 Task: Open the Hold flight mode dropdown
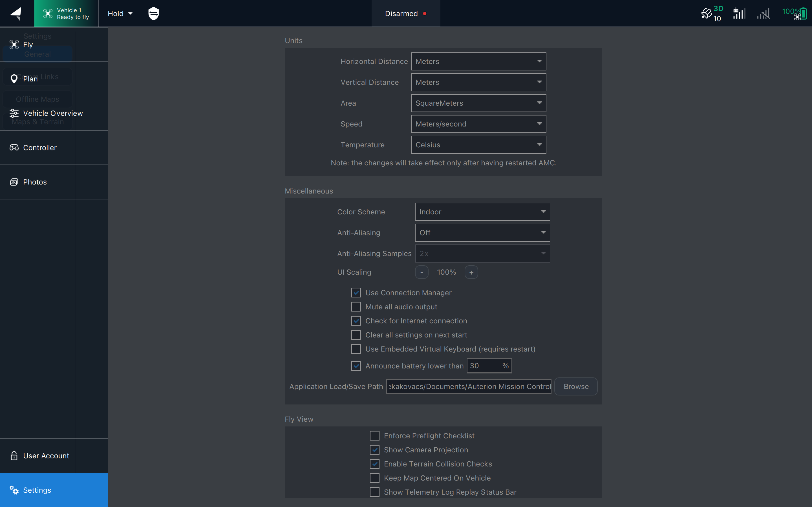pos(120,14)
